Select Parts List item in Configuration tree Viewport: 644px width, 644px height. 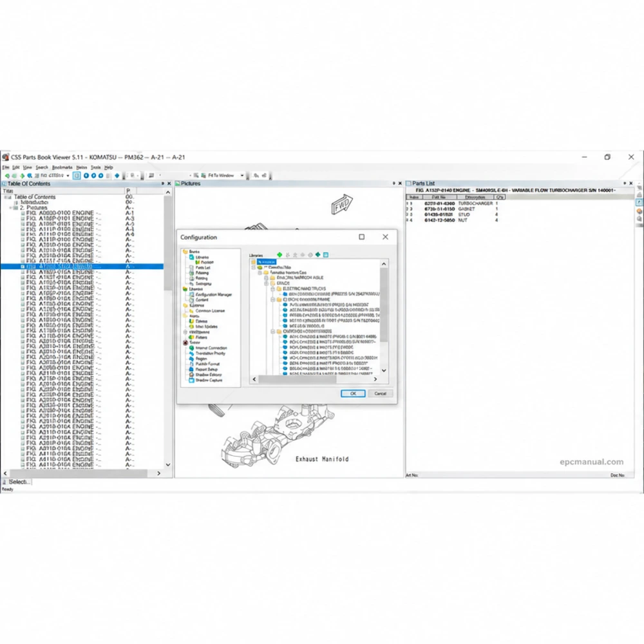(x=203, y=267)
